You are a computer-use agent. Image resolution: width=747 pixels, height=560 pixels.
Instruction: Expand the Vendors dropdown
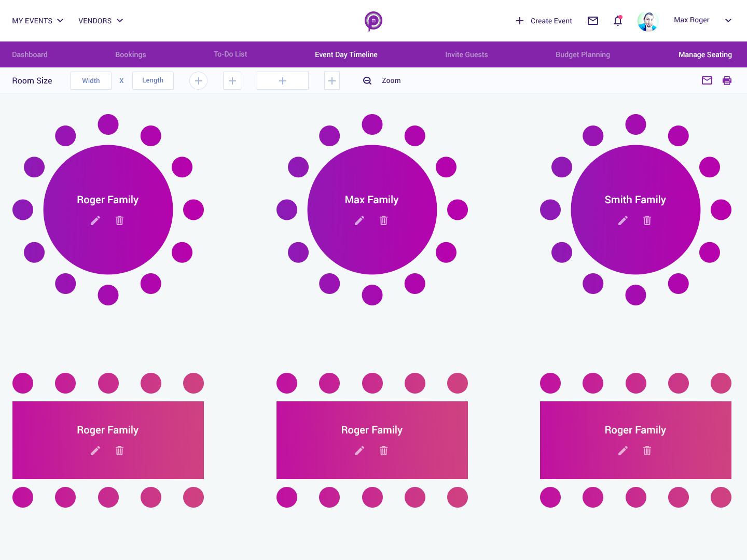[x=101, y=21]
